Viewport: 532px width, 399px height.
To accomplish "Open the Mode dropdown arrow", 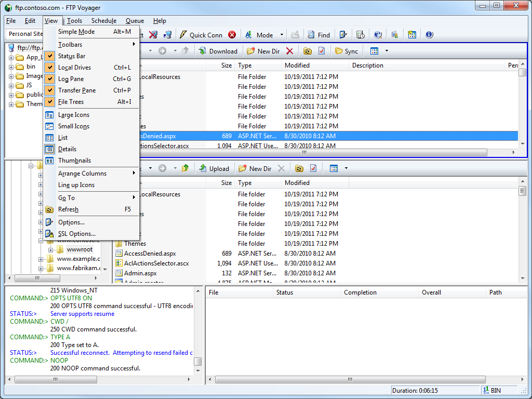I will 282,35.
